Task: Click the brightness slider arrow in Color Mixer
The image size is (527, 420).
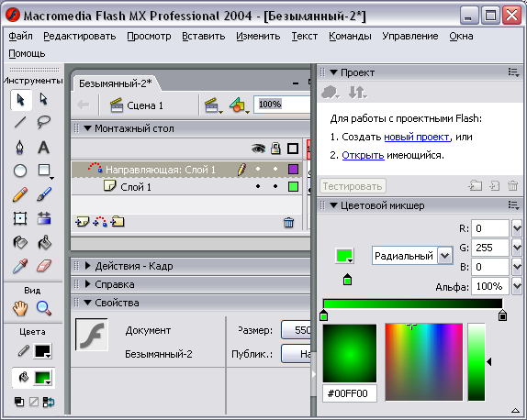Action: (489, 361)
